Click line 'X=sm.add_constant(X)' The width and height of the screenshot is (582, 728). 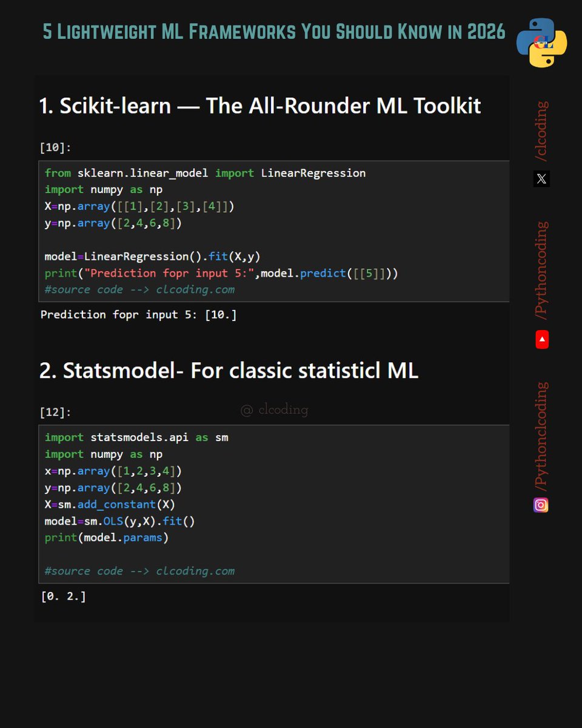[110, 504]
